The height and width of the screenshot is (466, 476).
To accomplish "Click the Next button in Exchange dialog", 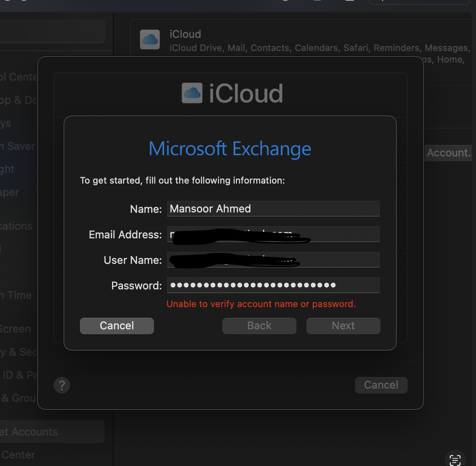I will pyautogui.click(x=343, y=326).
